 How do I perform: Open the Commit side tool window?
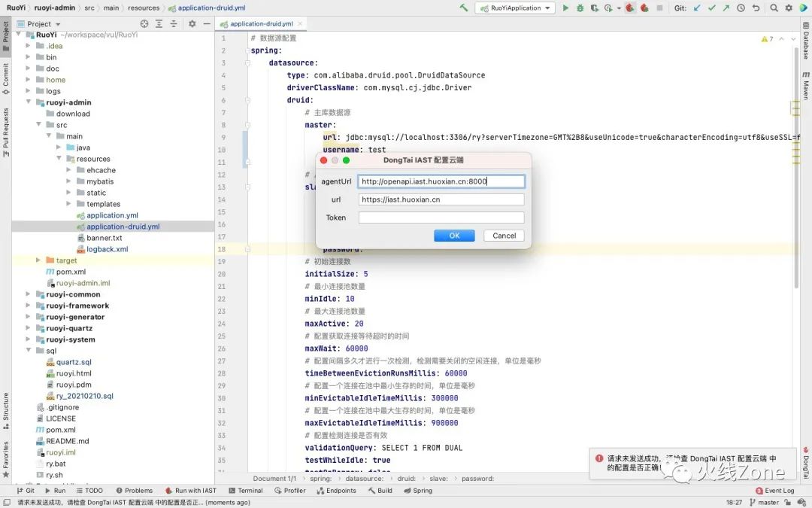6,79
